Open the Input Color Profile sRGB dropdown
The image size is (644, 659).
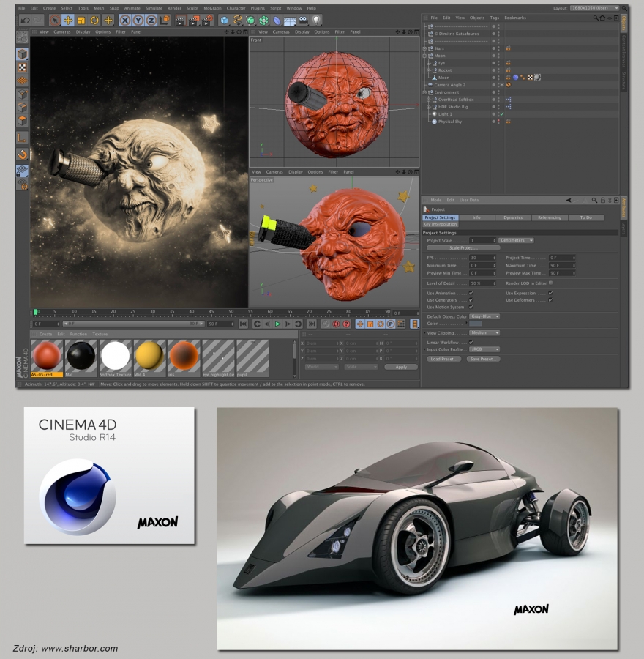click(484, 349)
